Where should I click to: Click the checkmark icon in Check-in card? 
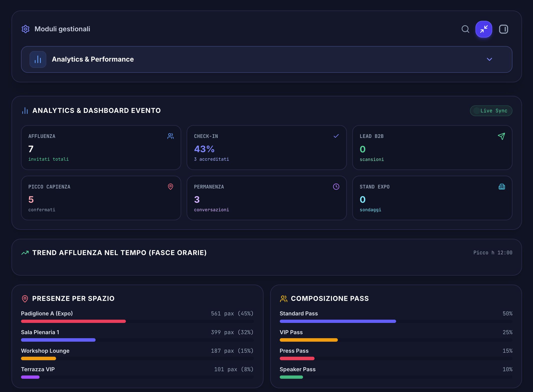point(336,136)
